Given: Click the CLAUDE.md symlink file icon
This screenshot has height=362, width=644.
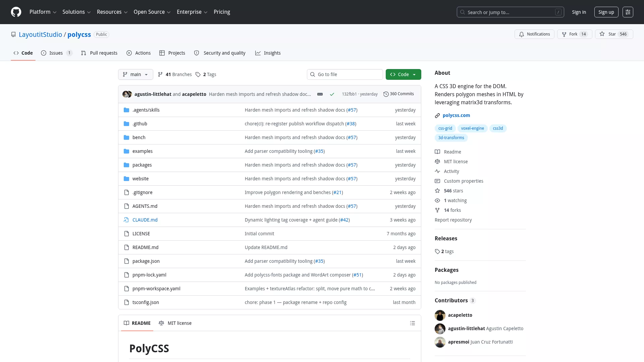Looking at the screenshot, I should point(126,220).
